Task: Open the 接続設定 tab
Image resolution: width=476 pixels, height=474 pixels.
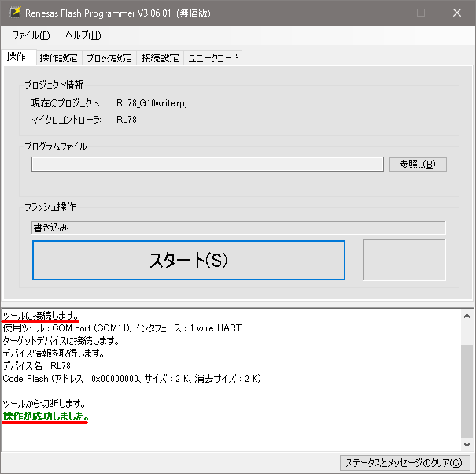Action: [x=160, y=57]
